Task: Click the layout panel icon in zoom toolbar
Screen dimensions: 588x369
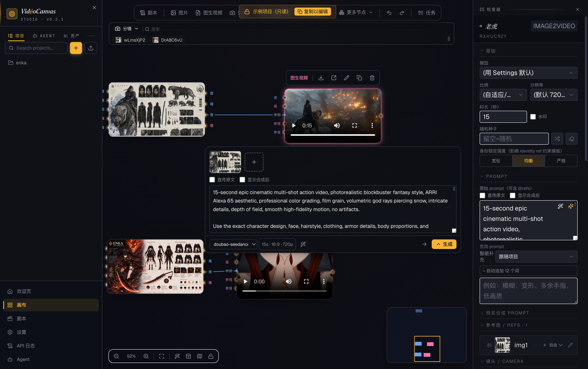Action: [188, 356]
